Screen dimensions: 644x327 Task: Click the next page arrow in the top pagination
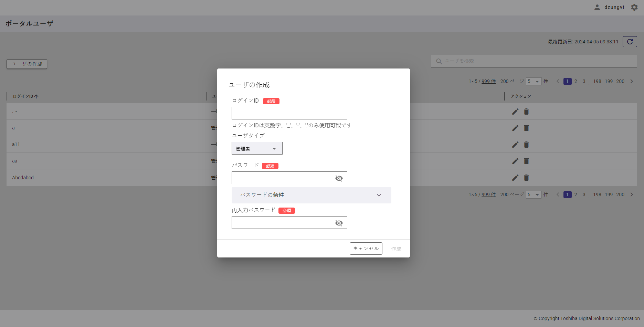[632, 82]
